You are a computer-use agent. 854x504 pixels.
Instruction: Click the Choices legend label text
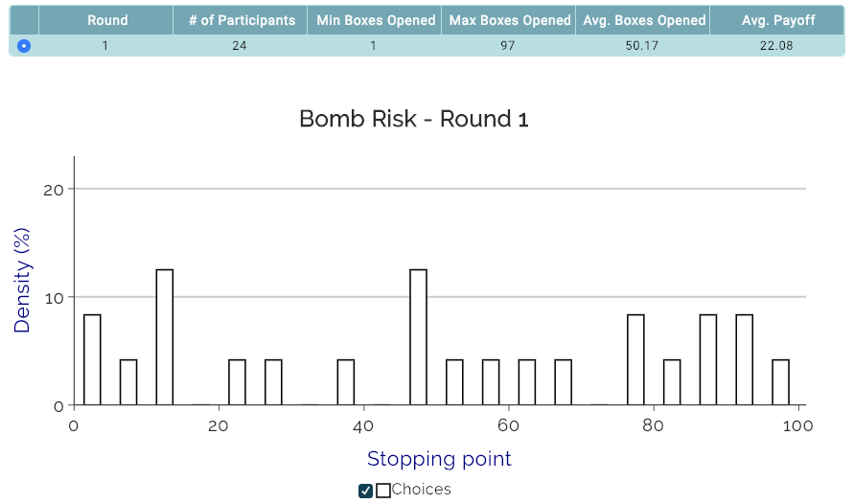pyautogui.click(x=421, y=490)
